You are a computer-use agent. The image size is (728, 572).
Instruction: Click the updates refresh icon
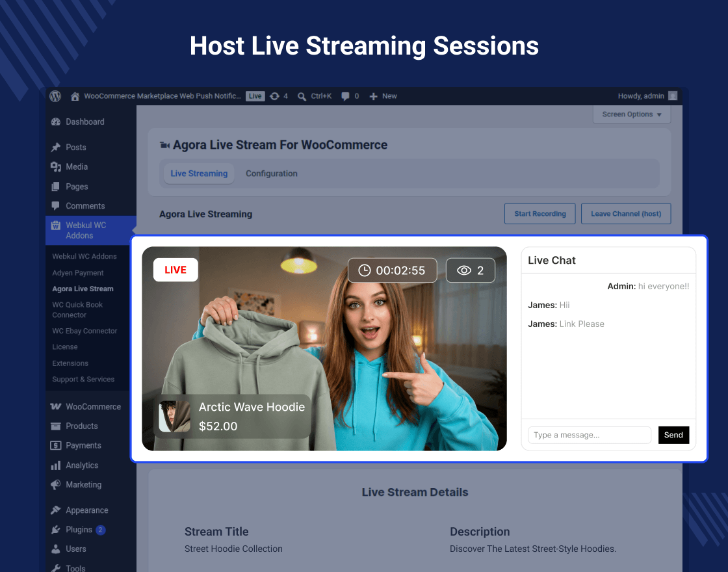[274, 96]
